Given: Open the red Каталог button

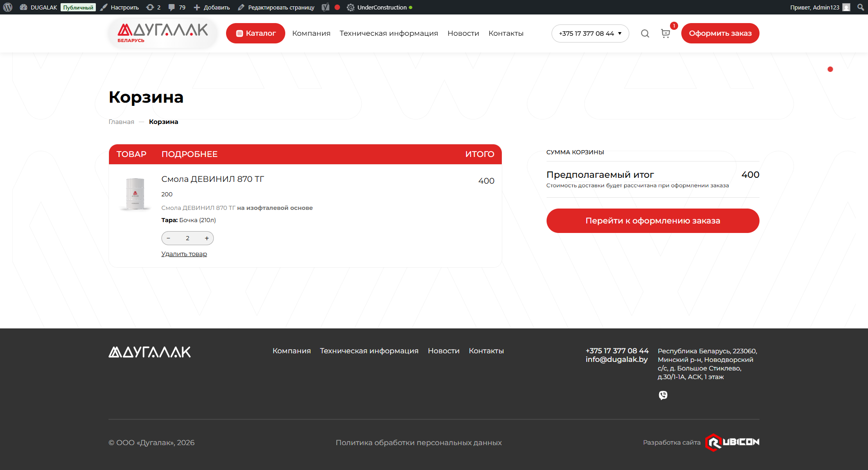Looking at the screenshot, I should pyautogui.click(x=255, y=33).
